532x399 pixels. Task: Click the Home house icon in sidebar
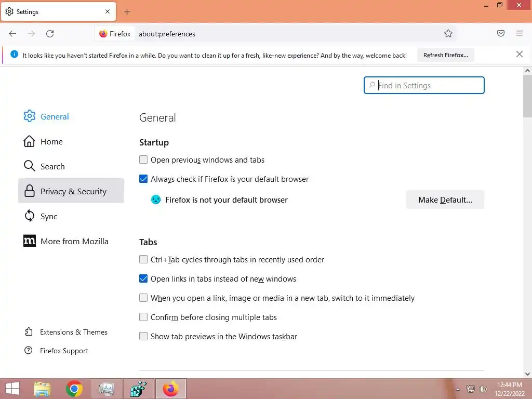click(x=29, y=141)
